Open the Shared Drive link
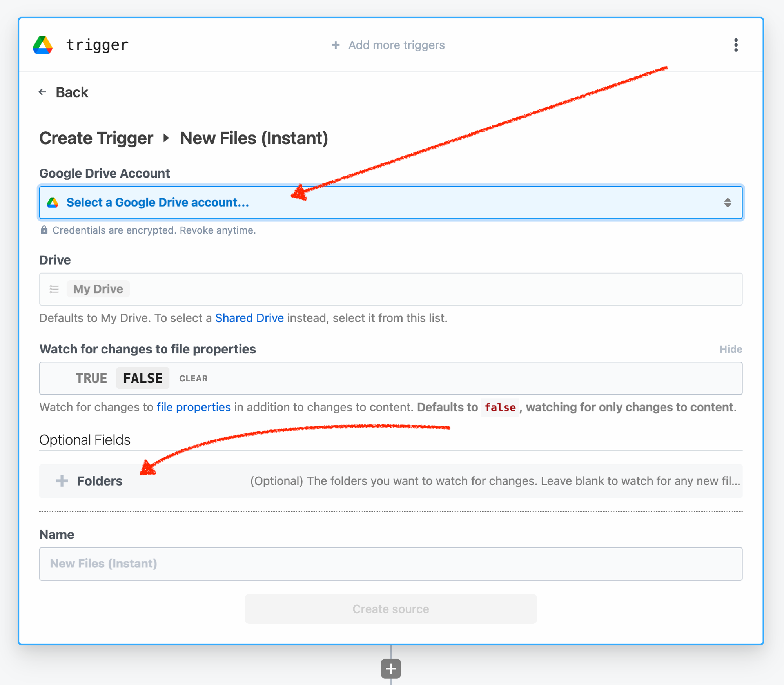The image size is (784, 685). point(249,318)
